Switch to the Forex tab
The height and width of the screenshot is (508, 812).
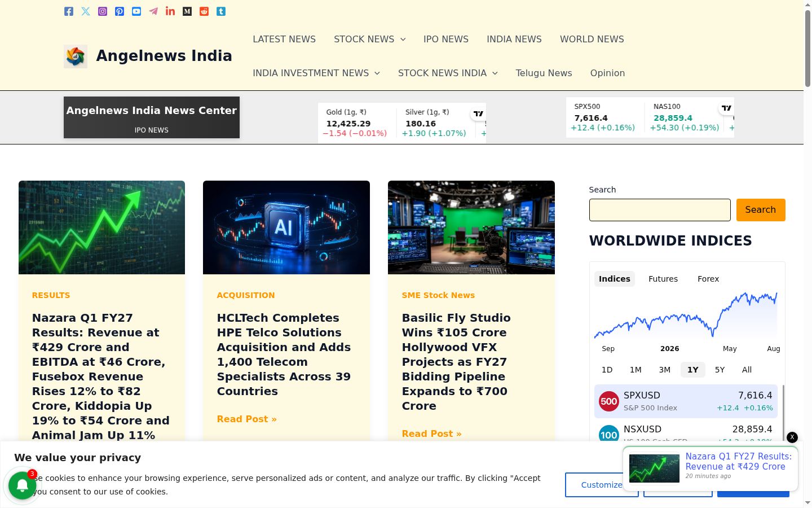(x=708, y=279)
